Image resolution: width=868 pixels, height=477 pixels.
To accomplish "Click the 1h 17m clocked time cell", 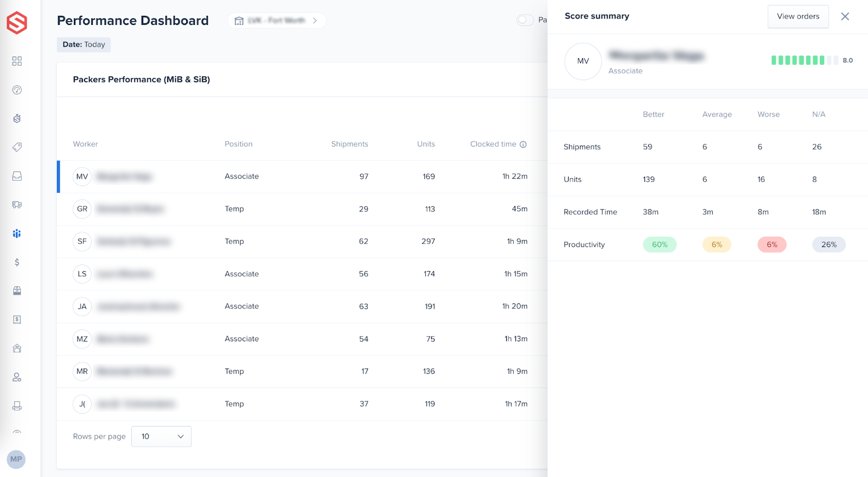I will coord(516,404).
